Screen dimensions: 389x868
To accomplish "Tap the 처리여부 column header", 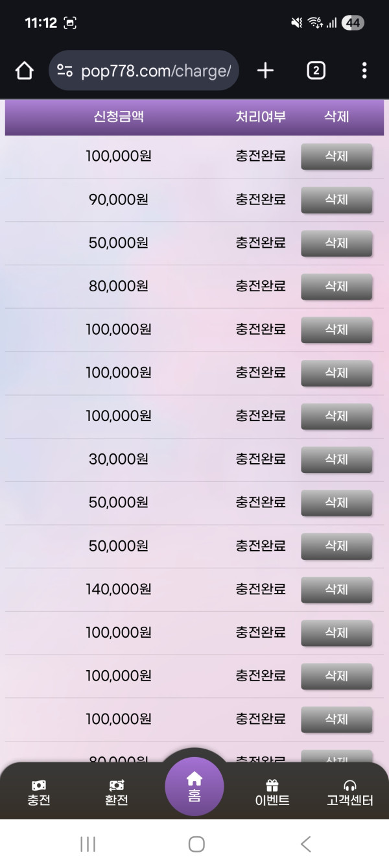I will [261, 117].
